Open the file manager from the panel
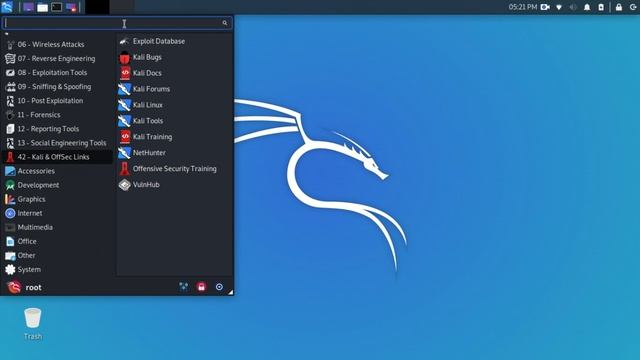 click(42, 7)
